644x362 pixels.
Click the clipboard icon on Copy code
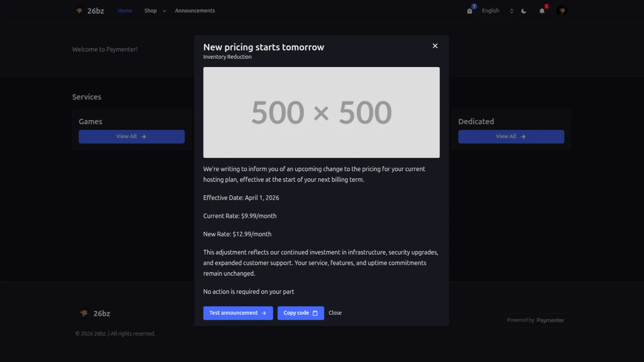[315, 313]
